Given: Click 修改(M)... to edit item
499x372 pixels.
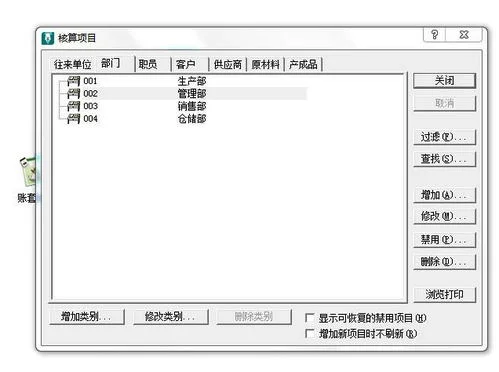Looking at the screenshot, I should pos(444,216).
